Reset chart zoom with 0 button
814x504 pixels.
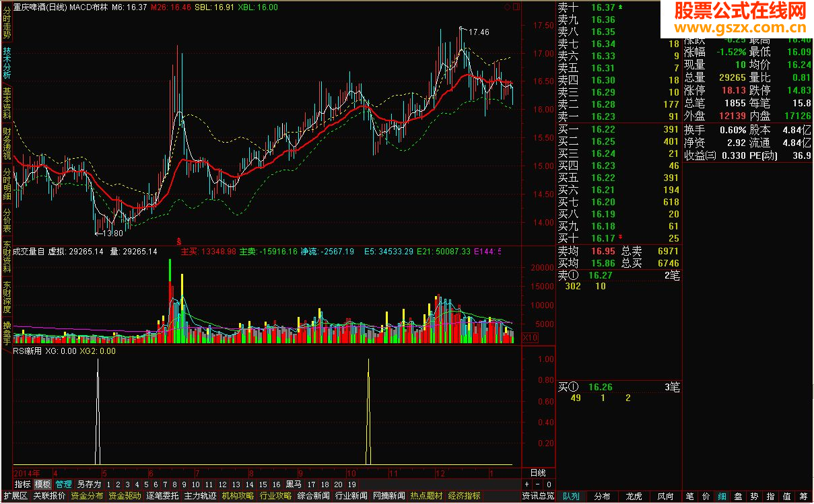point(549,484)
